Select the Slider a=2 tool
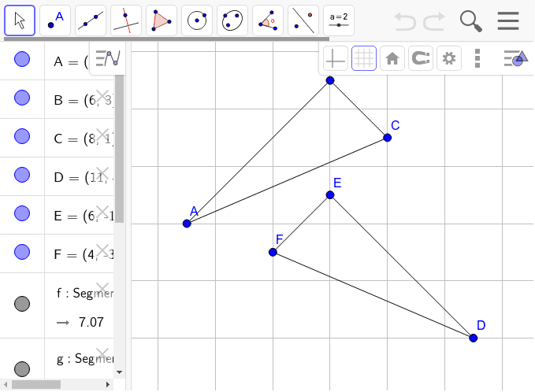Image resolution: width=535 pixels, height=392 pixels. click(339, 20)
